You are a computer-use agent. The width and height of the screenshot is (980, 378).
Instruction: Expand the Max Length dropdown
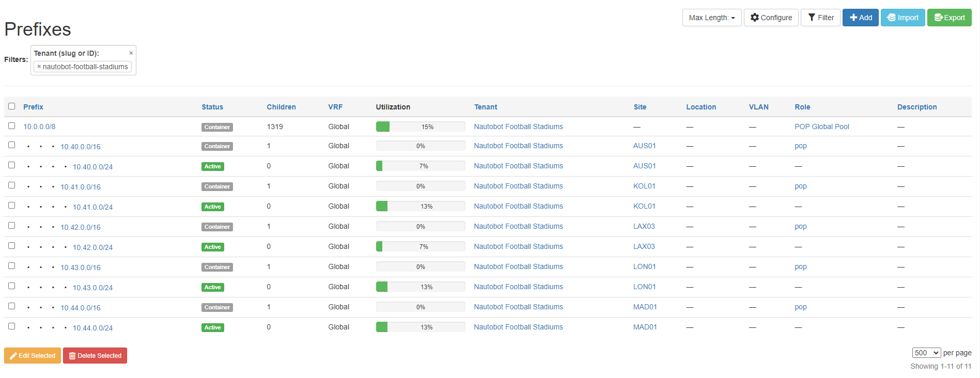(x=711, y=18)
